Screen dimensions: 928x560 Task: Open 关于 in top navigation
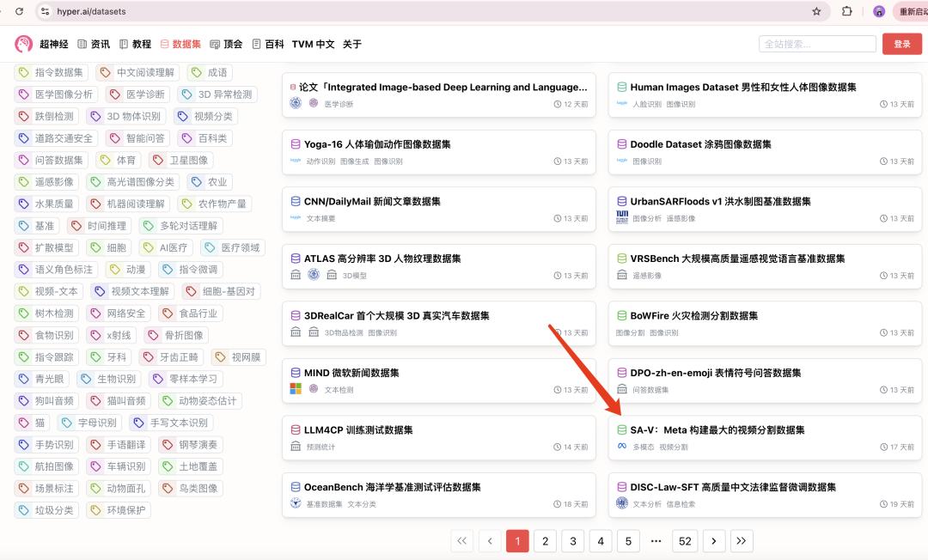[352, 44]
